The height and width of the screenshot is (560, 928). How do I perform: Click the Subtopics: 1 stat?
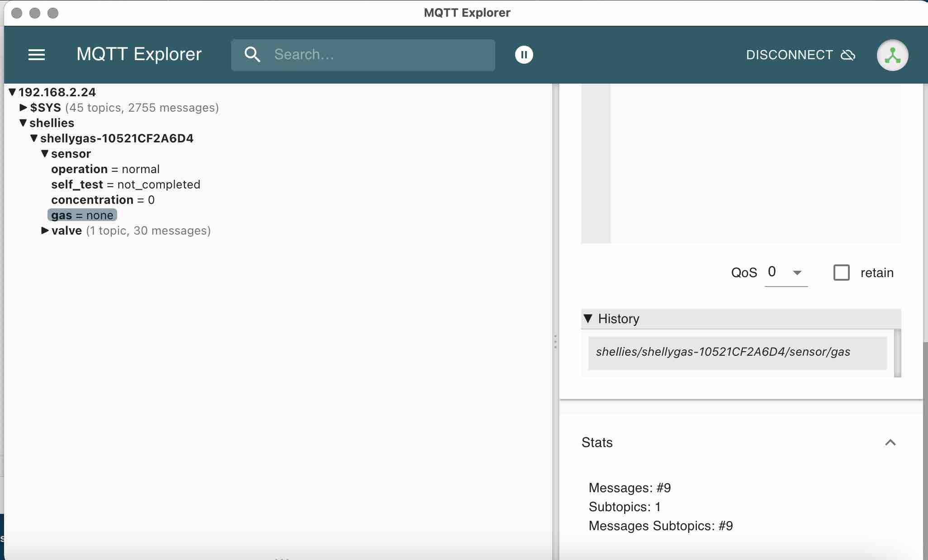click(625, 507)
